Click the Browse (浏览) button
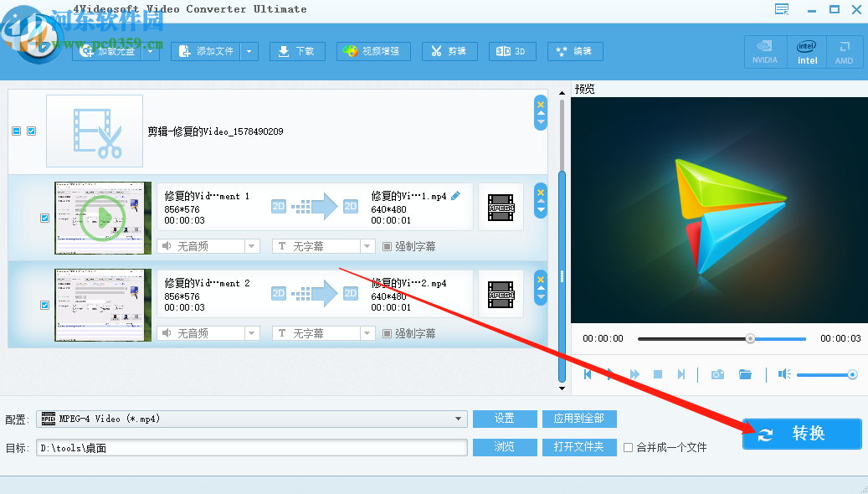 click(505, 447)
